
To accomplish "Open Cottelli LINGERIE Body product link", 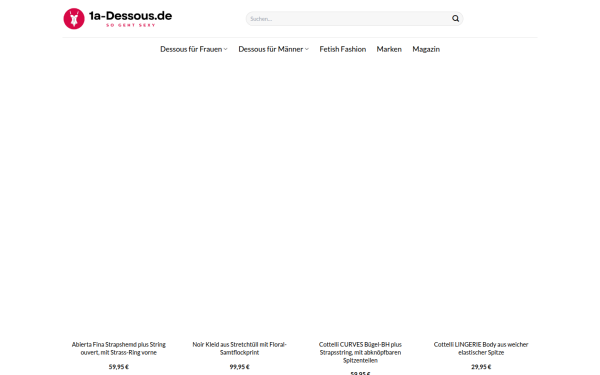I will click(x=481, y=348).
